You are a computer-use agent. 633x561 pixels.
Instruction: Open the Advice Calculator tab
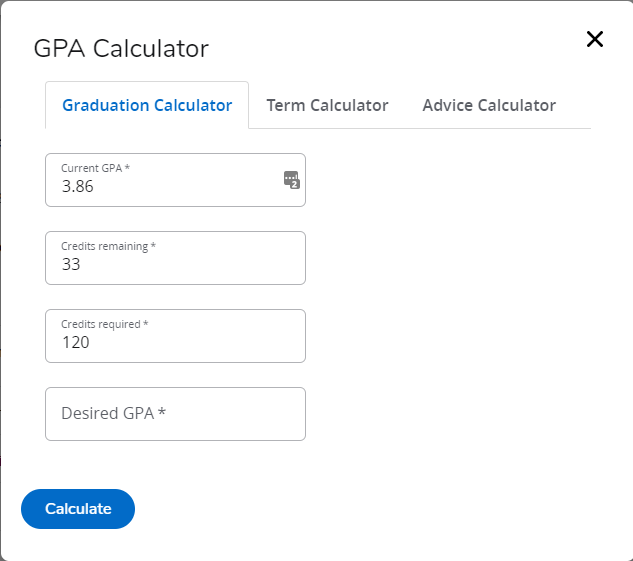click(489, 105)
